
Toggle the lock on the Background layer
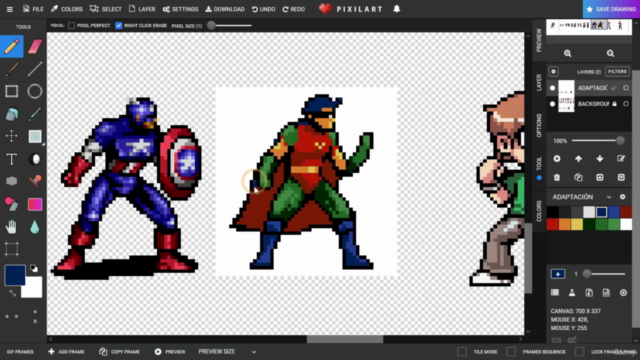(x=614, y=104)
